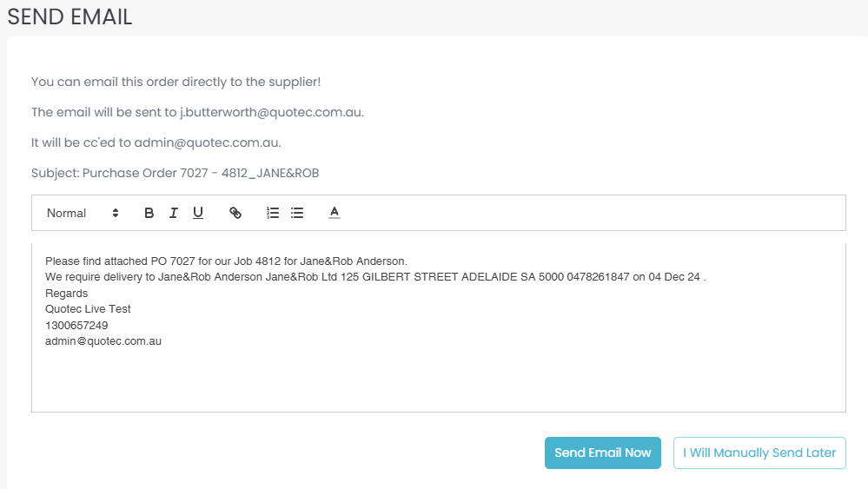
Task: Insert a hyperlink using the link icon
Action: point(235,213)
